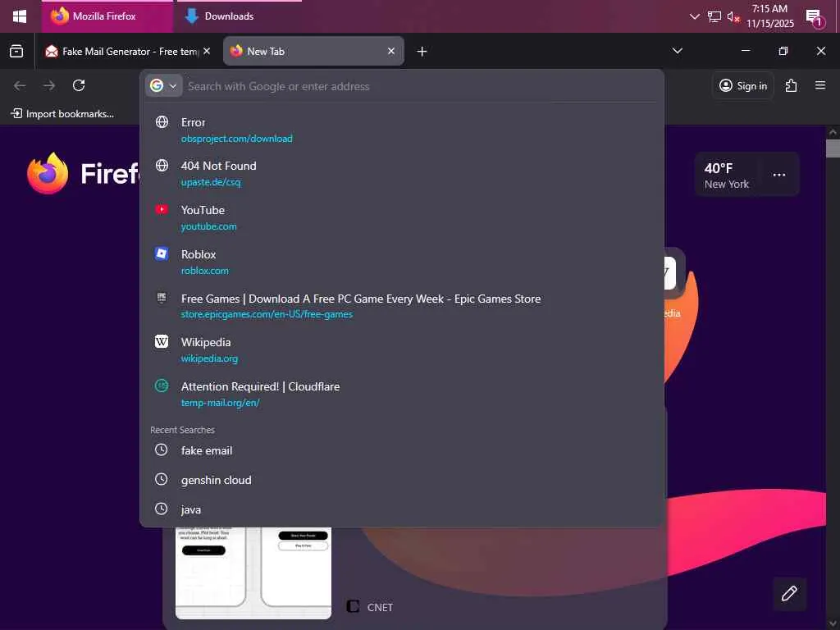Image resolution: width=840 pixels, height=630 pixels.
Task: Import bookmarks from toolbar
Action: [x=62, y=113]
